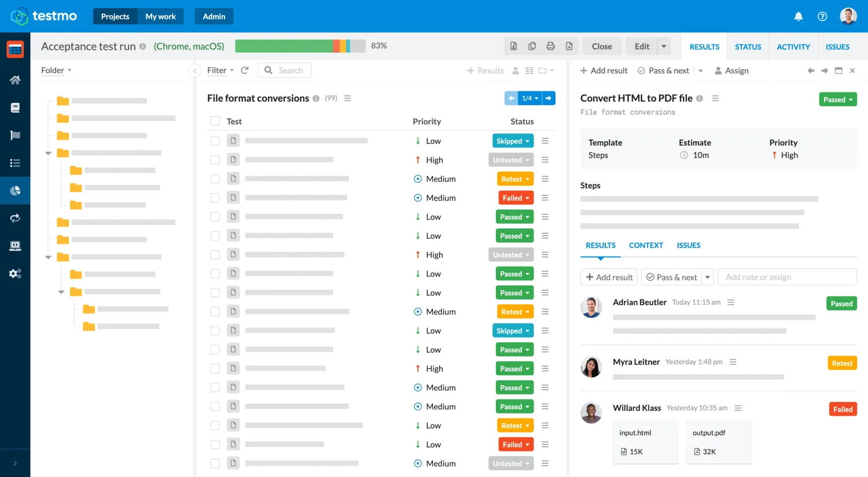This screenshot has height=477, width=868.
Task: Tick the checkbox beside the first High priority test
Action: (215, 160)
